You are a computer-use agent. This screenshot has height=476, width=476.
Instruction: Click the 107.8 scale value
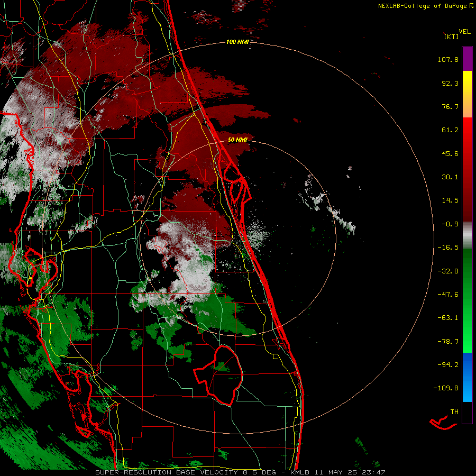(x=448, y=59)
